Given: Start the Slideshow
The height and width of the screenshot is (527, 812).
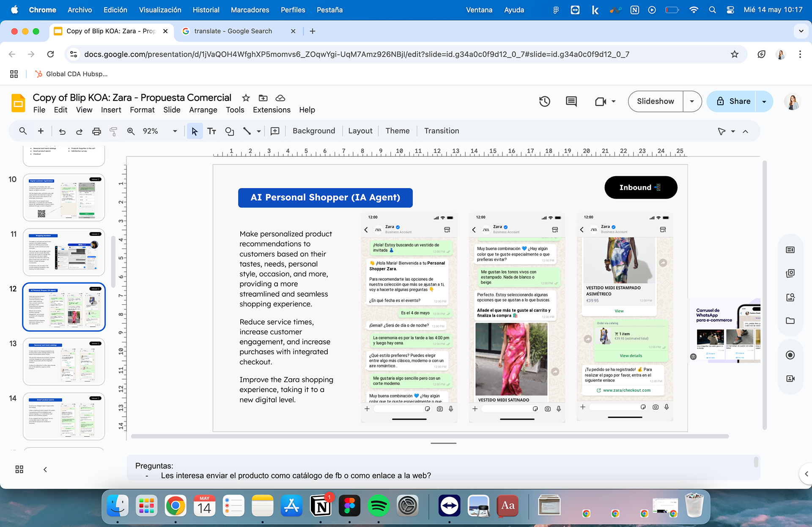Looking at the screenshot, I should 656,101.
